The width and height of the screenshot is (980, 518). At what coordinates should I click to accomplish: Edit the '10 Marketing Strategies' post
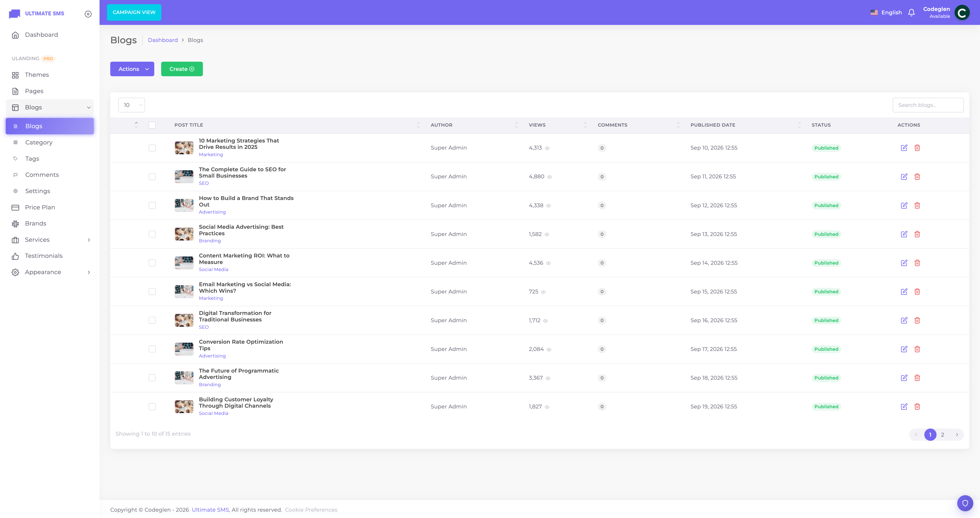904,148
